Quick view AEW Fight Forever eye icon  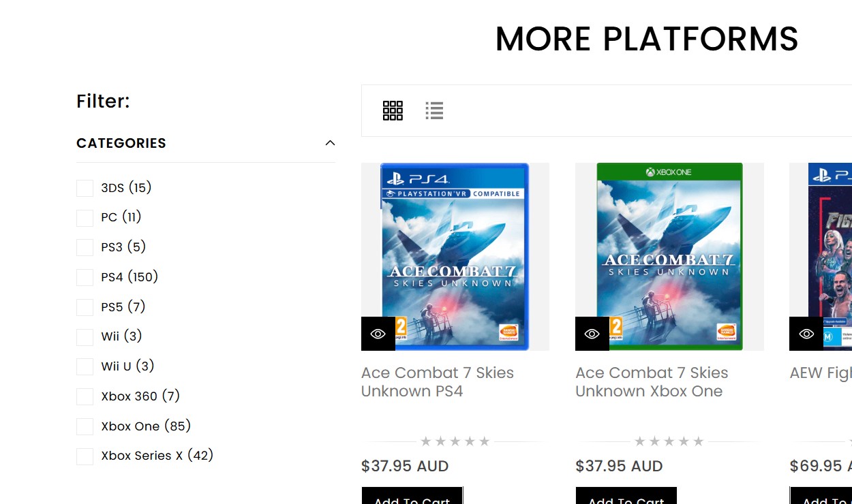click(x=806, y=334)
